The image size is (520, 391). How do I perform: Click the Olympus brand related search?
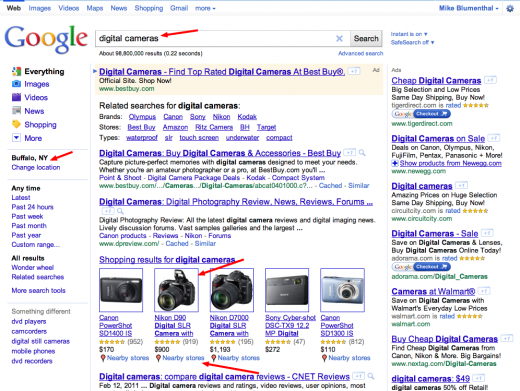click(142, 117)
